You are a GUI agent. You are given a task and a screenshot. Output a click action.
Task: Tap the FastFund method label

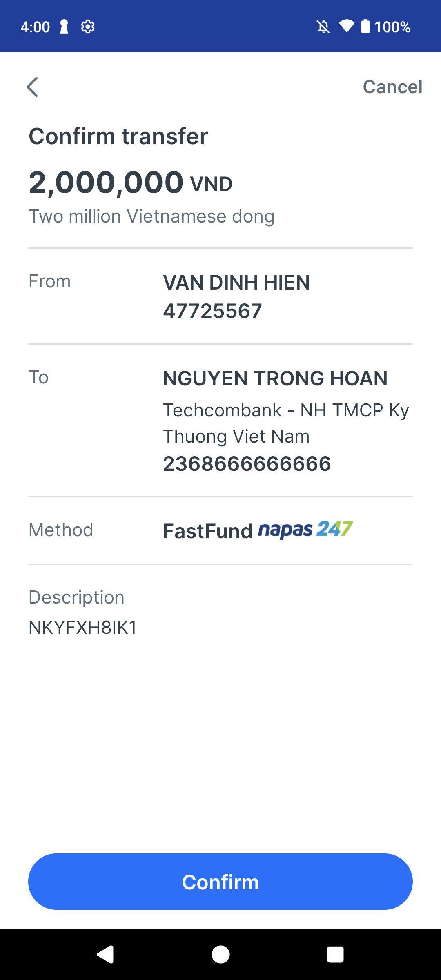tap(207, 531)
